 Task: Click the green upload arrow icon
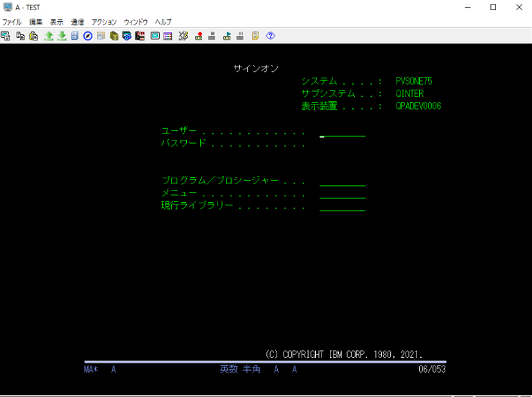point(49,36)
